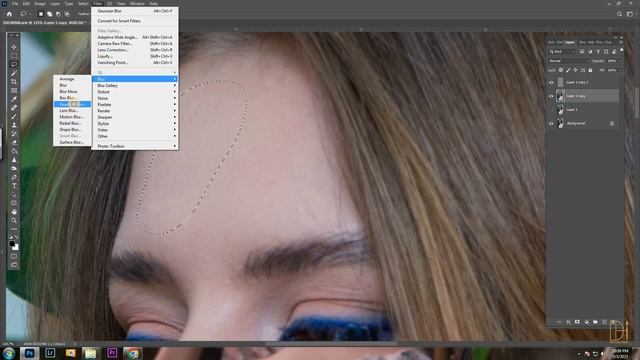This screenshot has height=360, width=640.
Task: Select the Pen tool
Action: click(14, 177)
